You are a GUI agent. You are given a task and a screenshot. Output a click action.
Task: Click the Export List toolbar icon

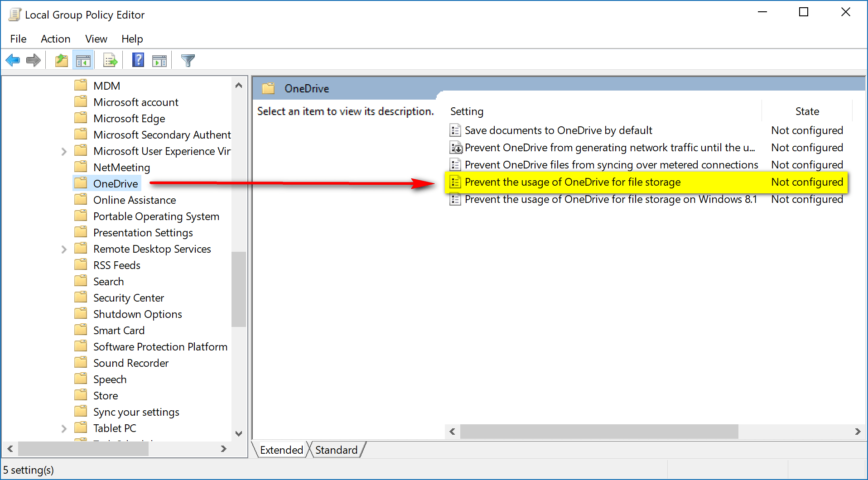point(110,60)
